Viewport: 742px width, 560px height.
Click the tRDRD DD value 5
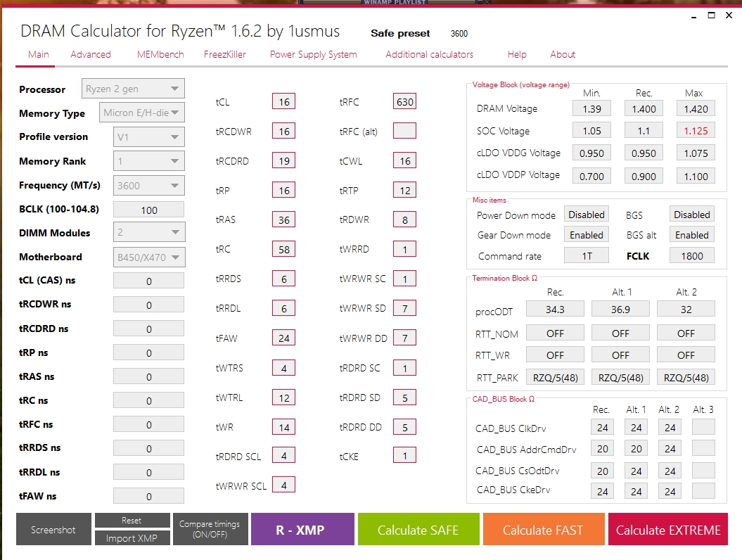(x=404, y=427)
